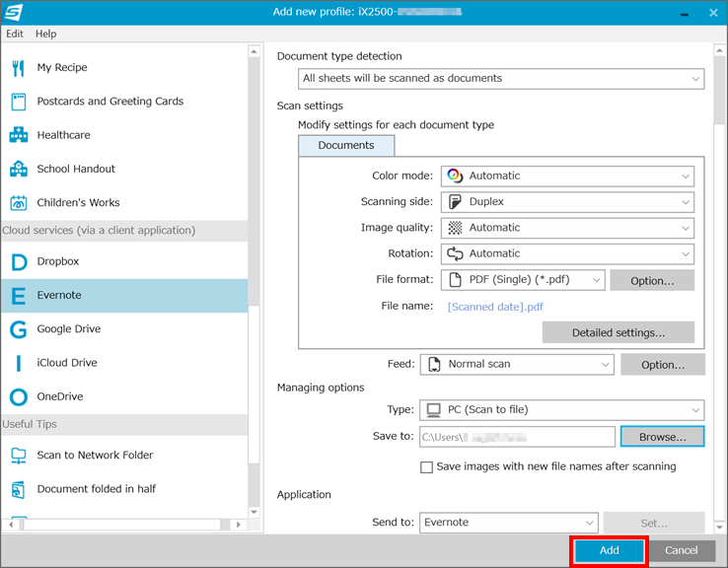Click the My Recipe fork and knife icon
Image resolution: width=728 pixels, height=568 pixels.
[18, 68]
